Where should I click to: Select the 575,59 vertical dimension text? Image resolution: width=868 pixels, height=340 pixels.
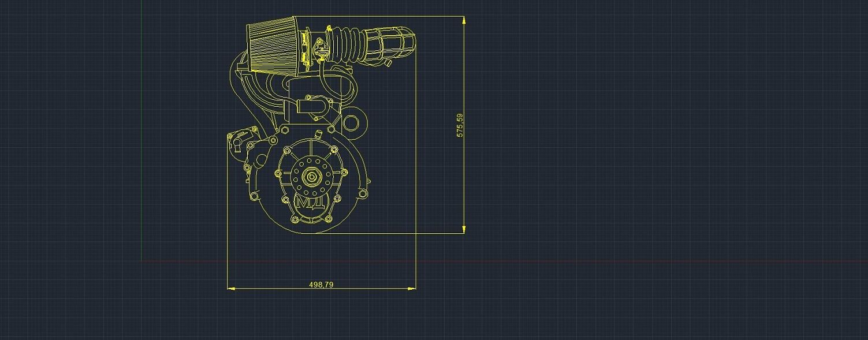click(460, 125)
